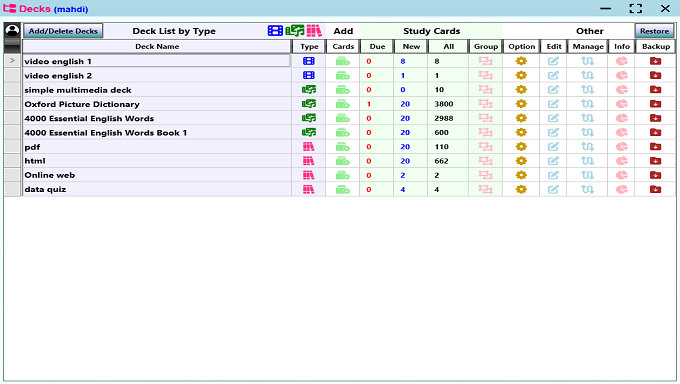Image resolution: width=680 pixels, height=384 pixels.
Task: Add cards to Oxford Picture Dictionary deck
Action: [343, 104]
